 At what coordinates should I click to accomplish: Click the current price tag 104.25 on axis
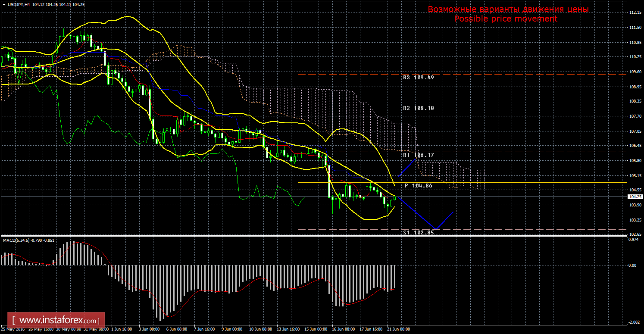click(634, 197)
